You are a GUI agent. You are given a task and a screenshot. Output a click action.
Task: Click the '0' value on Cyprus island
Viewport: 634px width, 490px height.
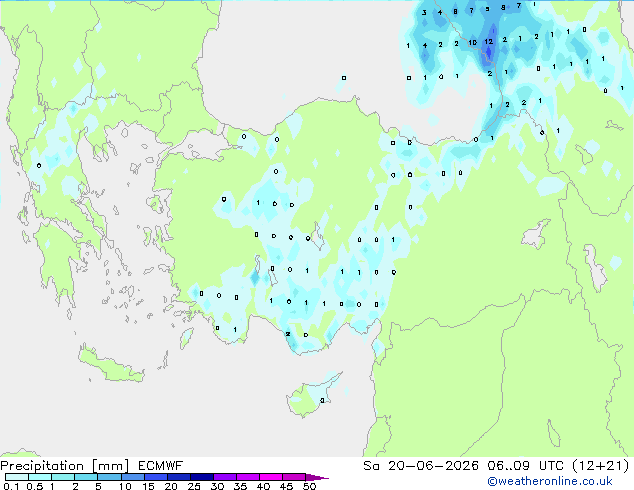coord(322,401)
